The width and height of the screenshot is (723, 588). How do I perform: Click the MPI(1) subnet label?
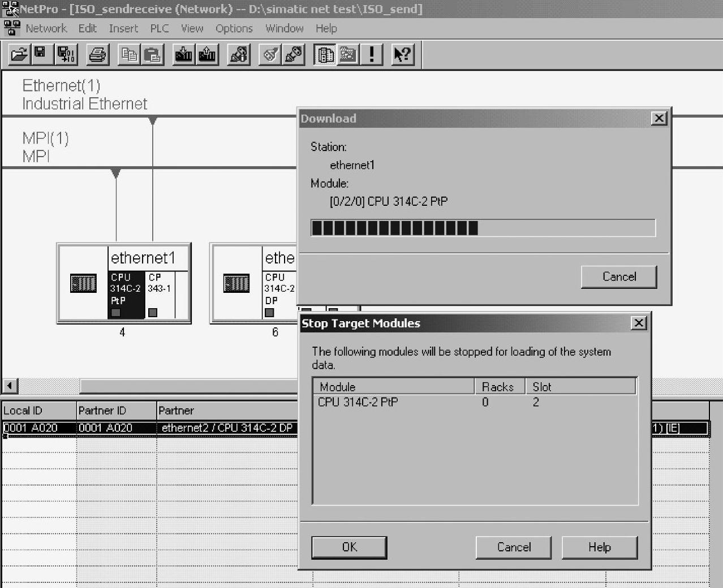coord(45,147)
